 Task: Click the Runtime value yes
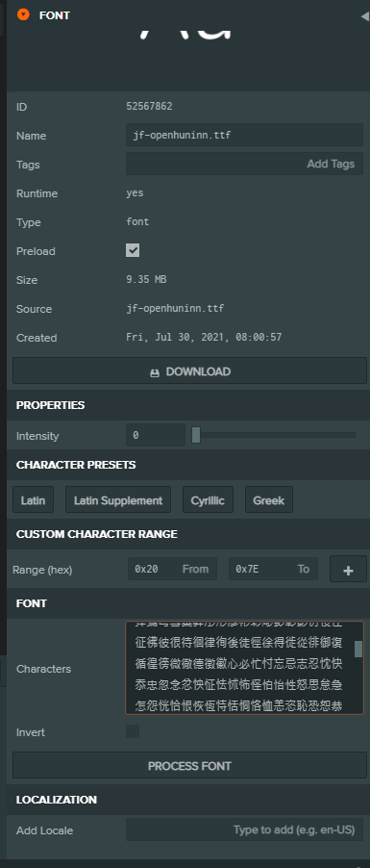point(135,193)
